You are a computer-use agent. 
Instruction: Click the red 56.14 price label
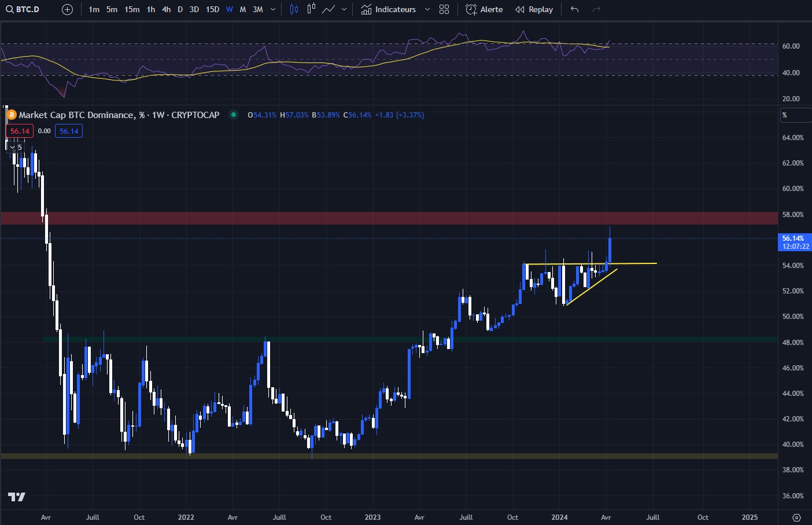[19, 131]
